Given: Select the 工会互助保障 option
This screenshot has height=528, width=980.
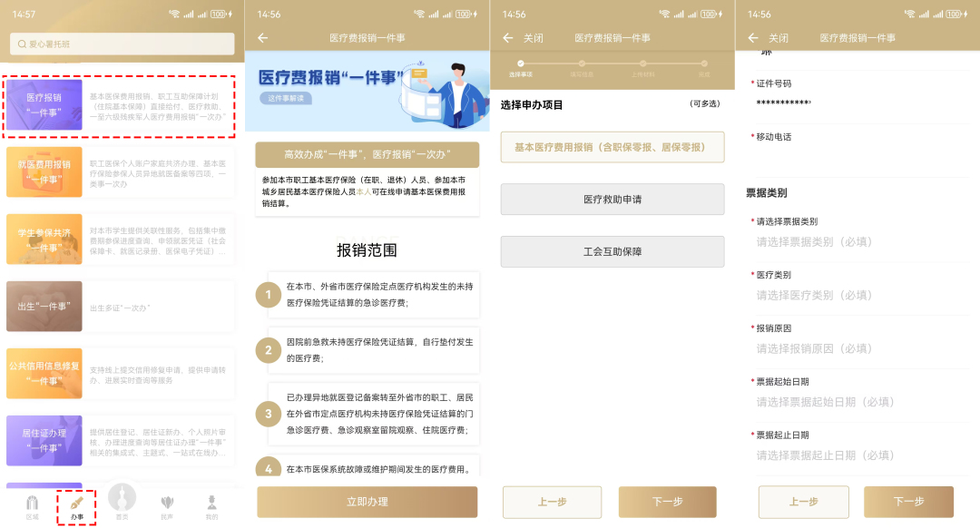Looking at the screenshot, I should [x=612, y=251].
